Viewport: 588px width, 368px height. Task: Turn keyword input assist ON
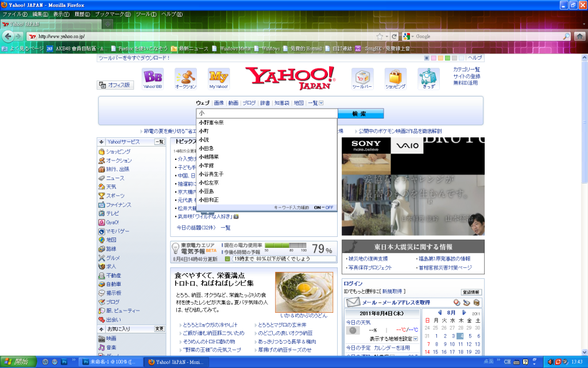pos(318,207)
